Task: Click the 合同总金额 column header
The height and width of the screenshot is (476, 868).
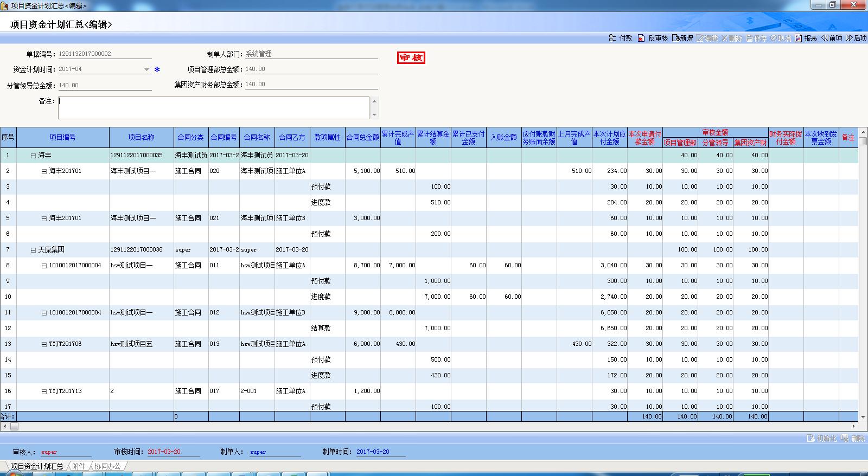Action: 362,138
